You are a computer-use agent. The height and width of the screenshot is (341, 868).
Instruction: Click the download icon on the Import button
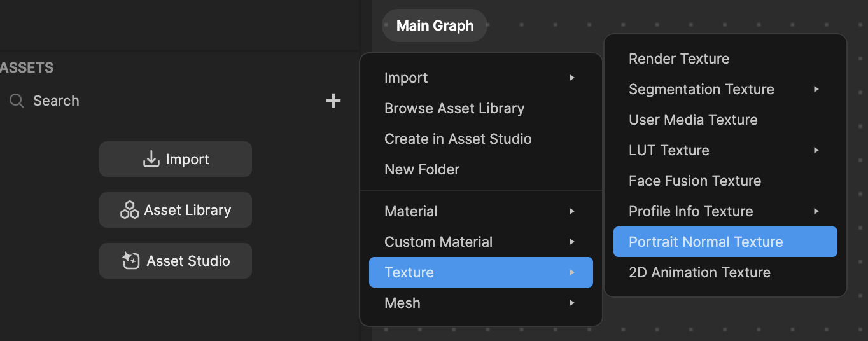click(151, 159)
